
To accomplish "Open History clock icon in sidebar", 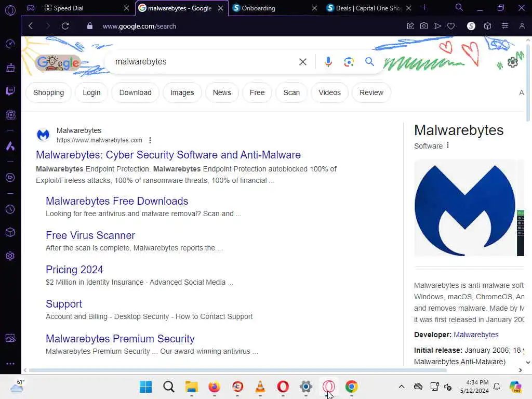I will pos(10,209).
